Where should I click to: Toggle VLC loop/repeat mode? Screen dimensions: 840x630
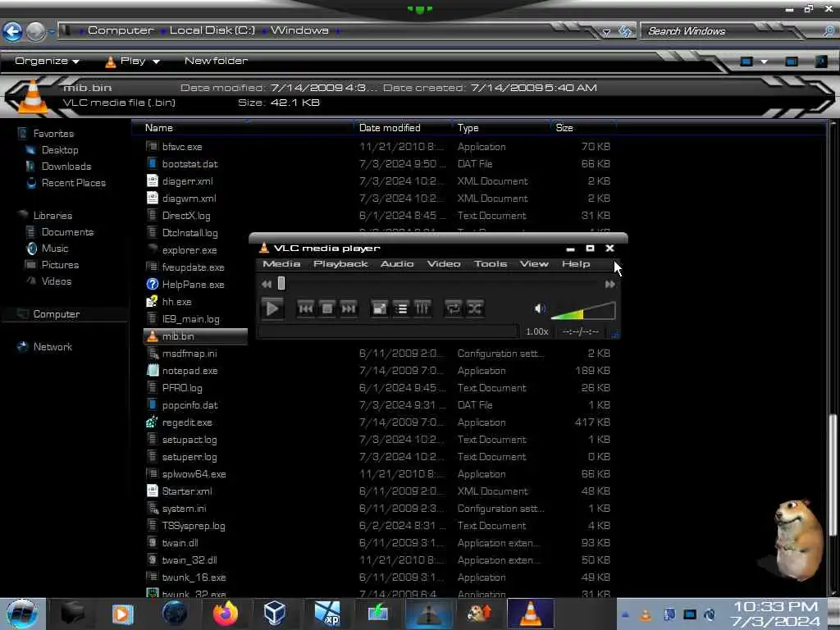pos(453,308)
